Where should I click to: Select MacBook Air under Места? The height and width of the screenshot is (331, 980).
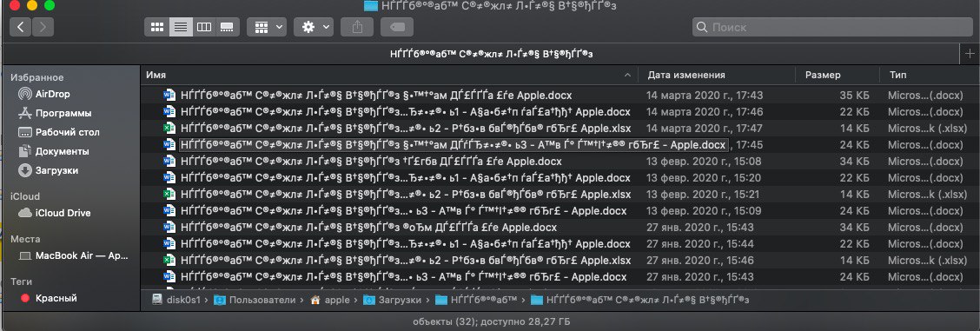pos(74,255)
